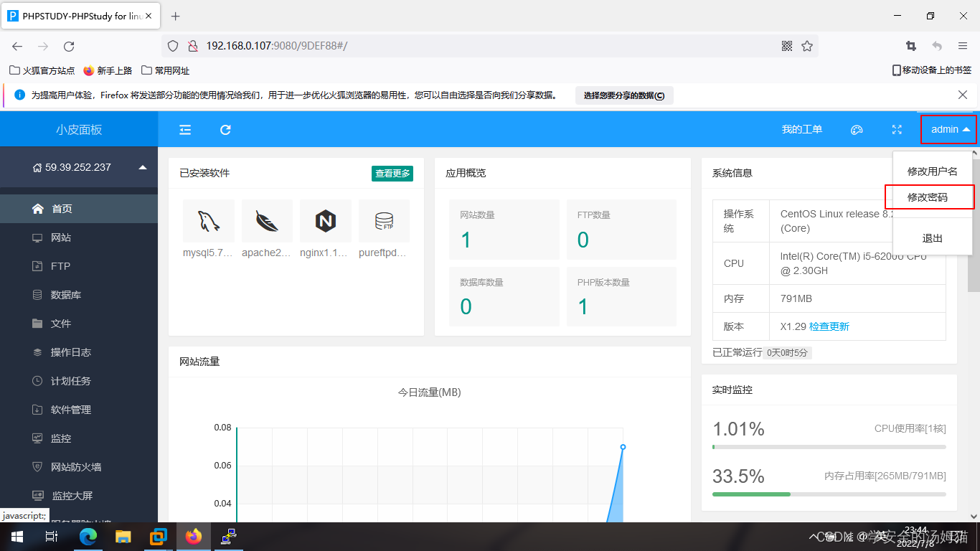This screenshot has width=980, height=551.
Task: Bookmark this page with star icon
Action: pos(807,46)
